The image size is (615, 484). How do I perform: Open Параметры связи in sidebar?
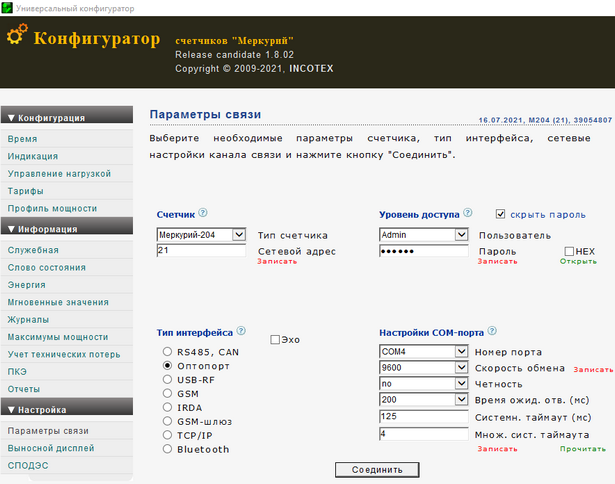click(67, 431)
